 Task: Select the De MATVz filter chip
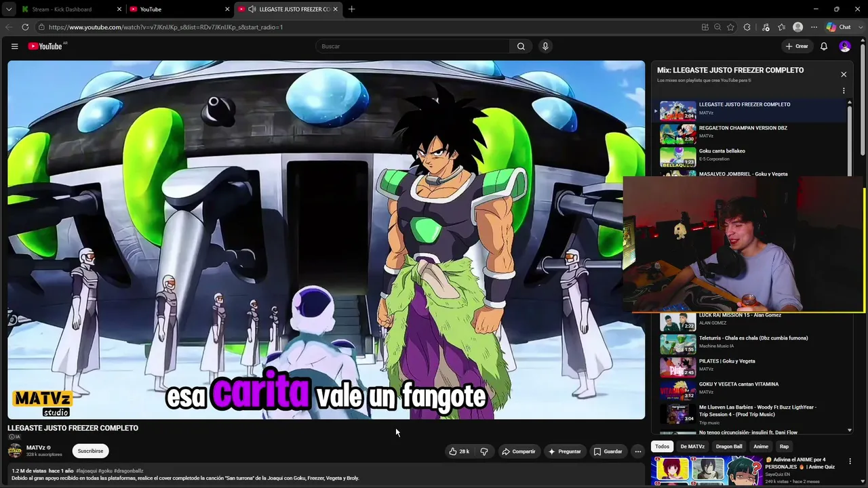click(692, 447)
